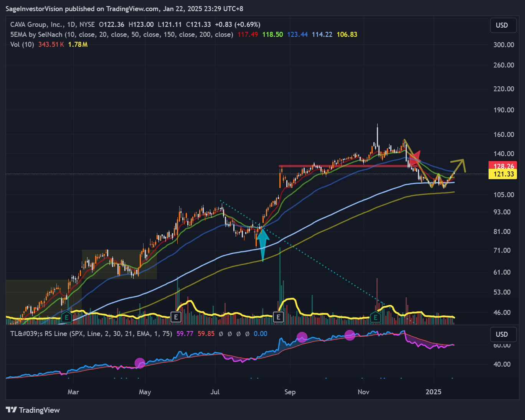This screenshot has height=420, width=525.
Task: Select the Vol (10) indicator legend
Action: [x=22, y=44]
